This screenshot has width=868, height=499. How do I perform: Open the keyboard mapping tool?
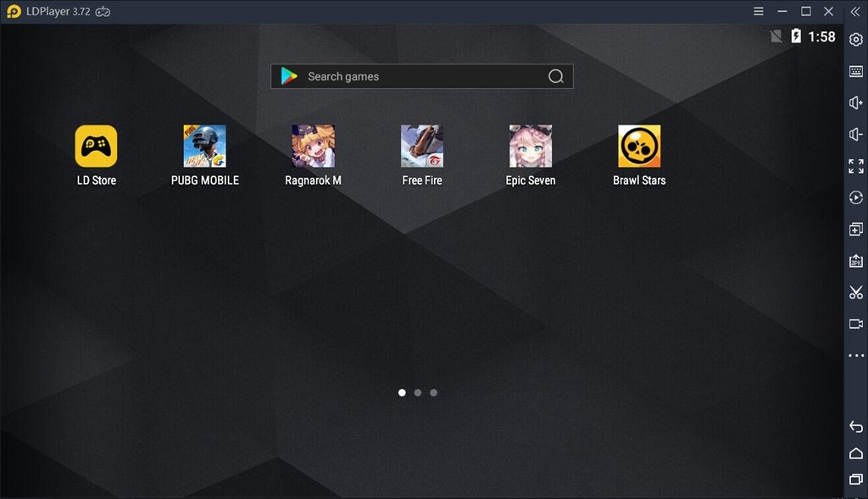tap(855, 71)
